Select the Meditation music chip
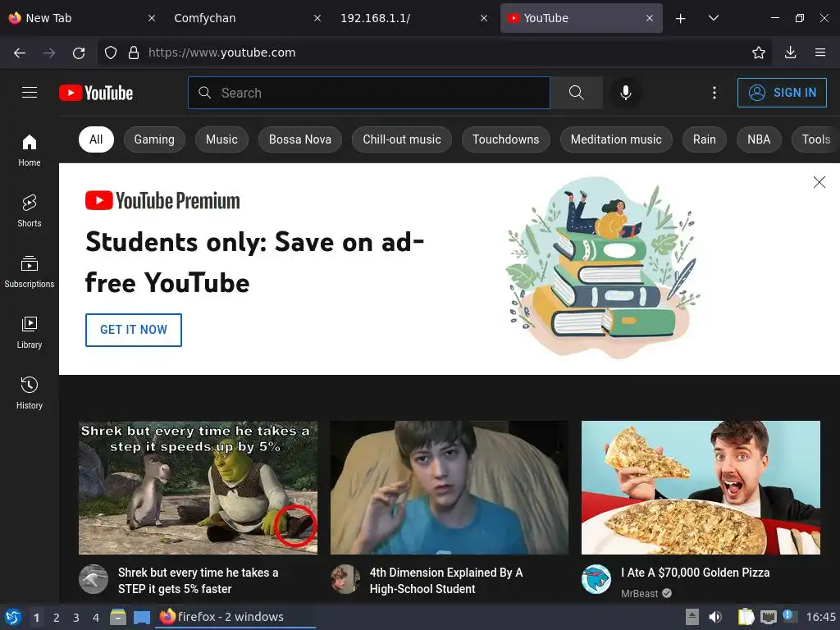Screen dimensions: 840x630 pos(616,139)
